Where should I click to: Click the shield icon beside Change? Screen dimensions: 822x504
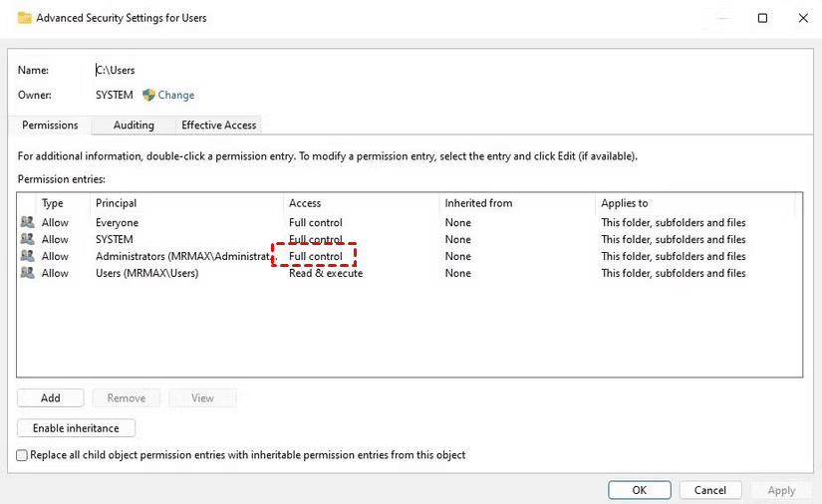coord(148,96)
